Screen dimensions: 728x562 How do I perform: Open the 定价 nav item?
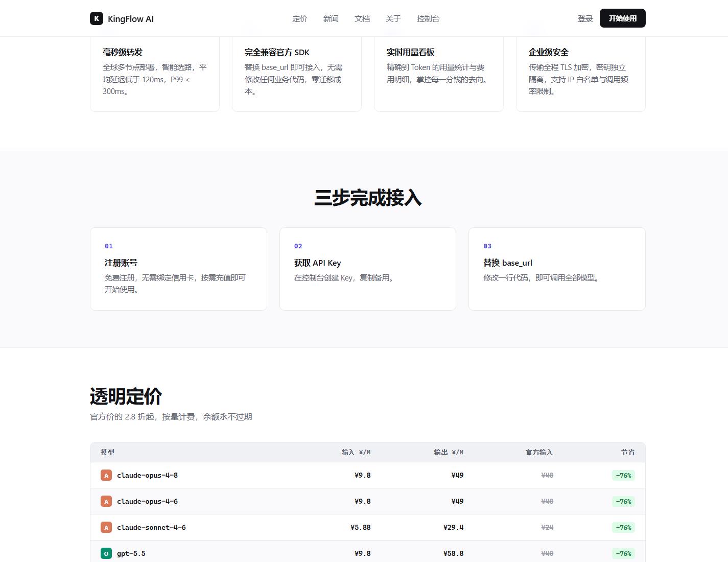click(x=300, y=19)
